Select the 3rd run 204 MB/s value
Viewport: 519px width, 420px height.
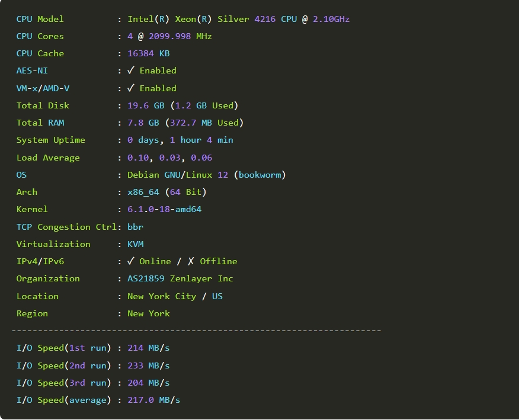coord(148,383)
